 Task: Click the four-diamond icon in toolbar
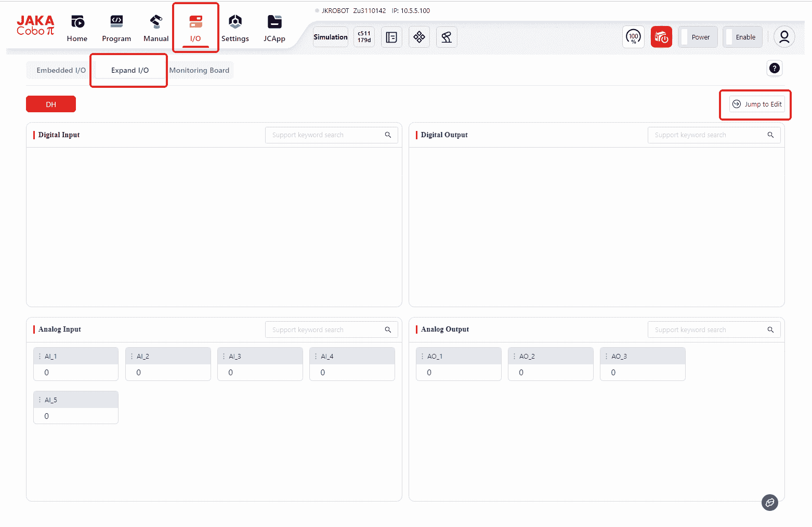(419, 37)
